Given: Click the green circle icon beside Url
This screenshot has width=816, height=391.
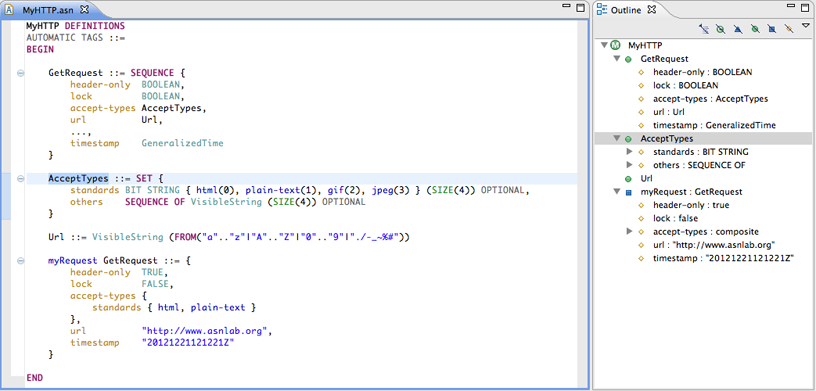Looking at the screenshot, I should [628, 179].
